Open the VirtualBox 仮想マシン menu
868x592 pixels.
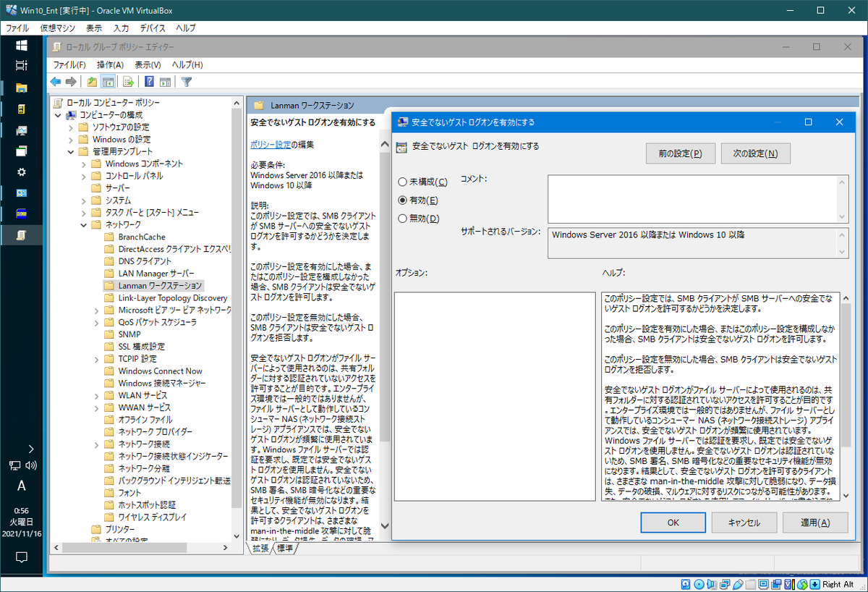pos(58,28)
